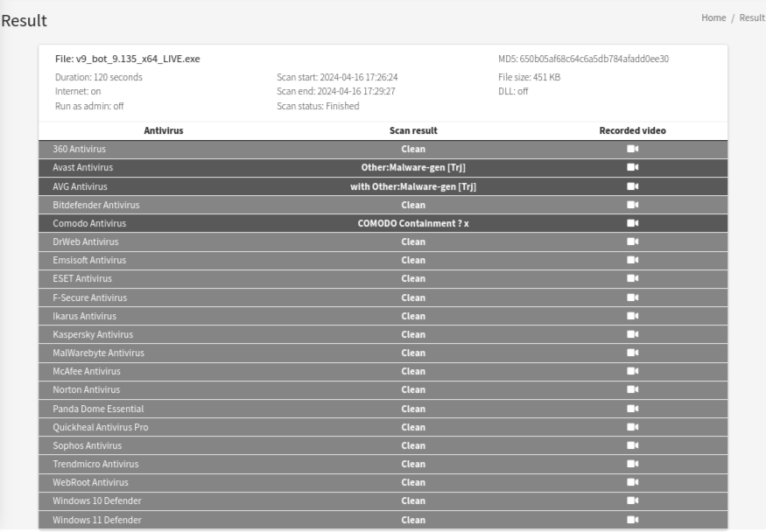Click Clean result for ESET Antivirus
The image size is (766, 532).
click(x=413, y=279)
